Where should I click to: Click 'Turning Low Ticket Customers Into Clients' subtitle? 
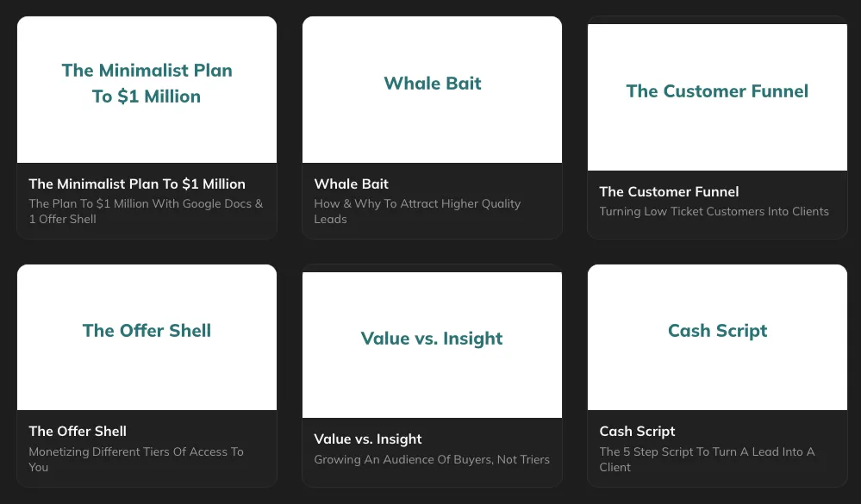point(714,211)
